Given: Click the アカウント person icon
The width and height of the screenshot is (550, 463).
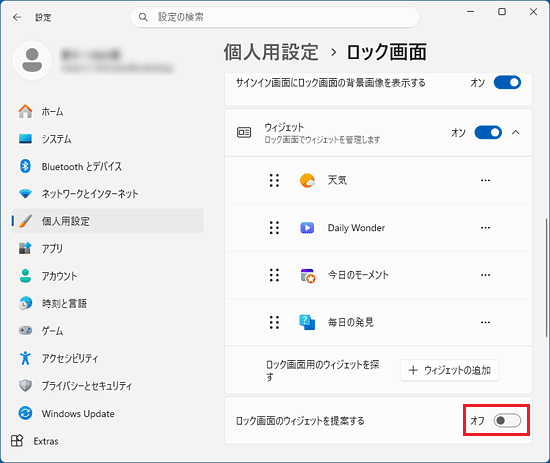Looking at the screenshot, I should pyautogui.click(x=25, y=276).
